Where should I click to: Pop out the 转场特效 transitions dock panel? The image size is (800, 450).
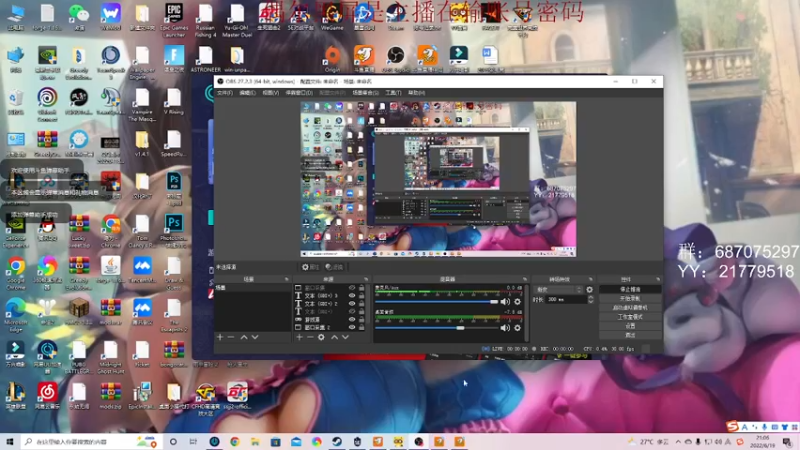(590, 280)
